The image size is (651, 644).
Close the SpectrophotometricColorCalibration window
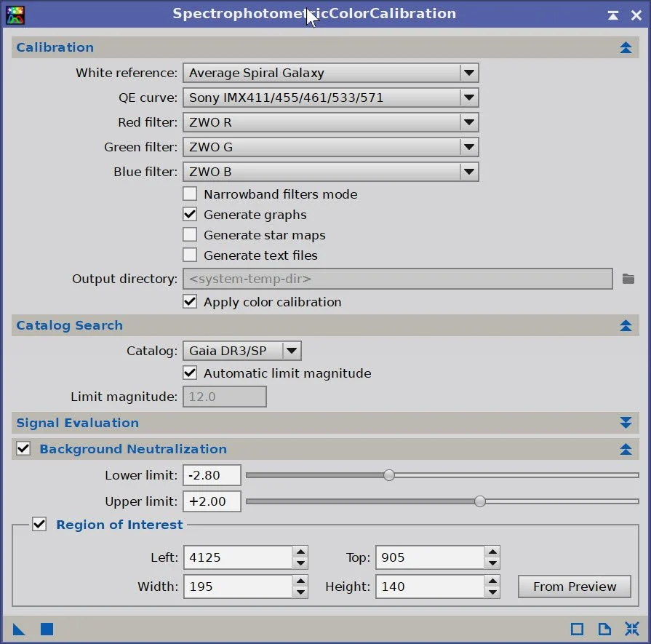coord(636,16)
